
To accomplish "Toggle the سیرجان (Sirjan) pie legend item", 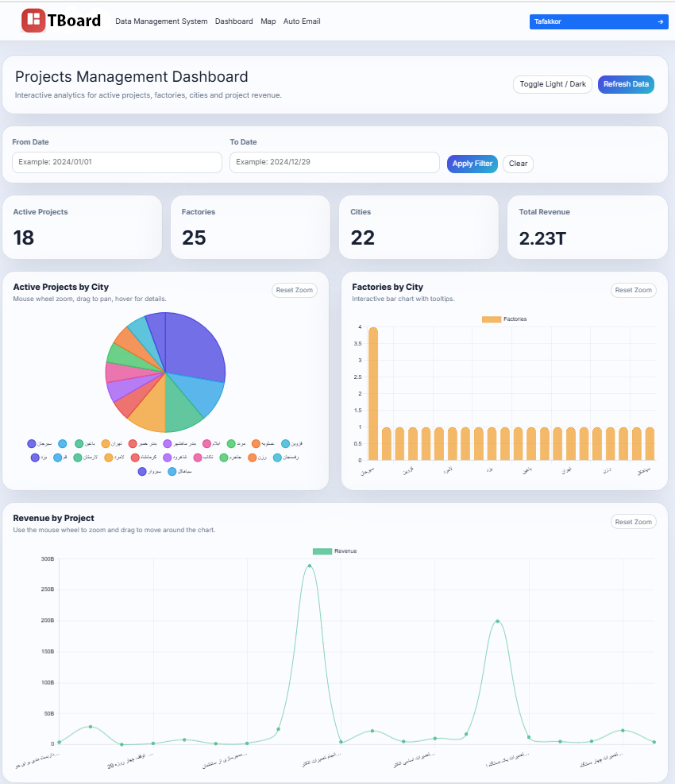I will [x=40, y=443].
